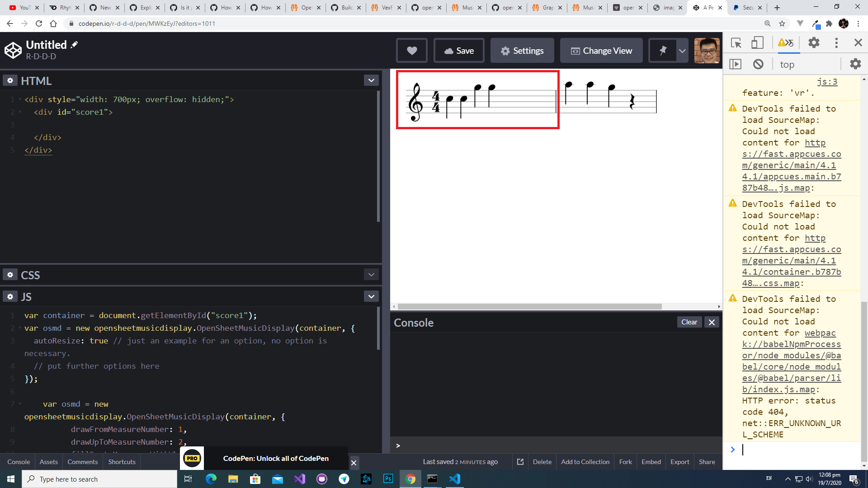The image size is (868, 488).
Task: Reload the browser page
Action: [39, 23]
